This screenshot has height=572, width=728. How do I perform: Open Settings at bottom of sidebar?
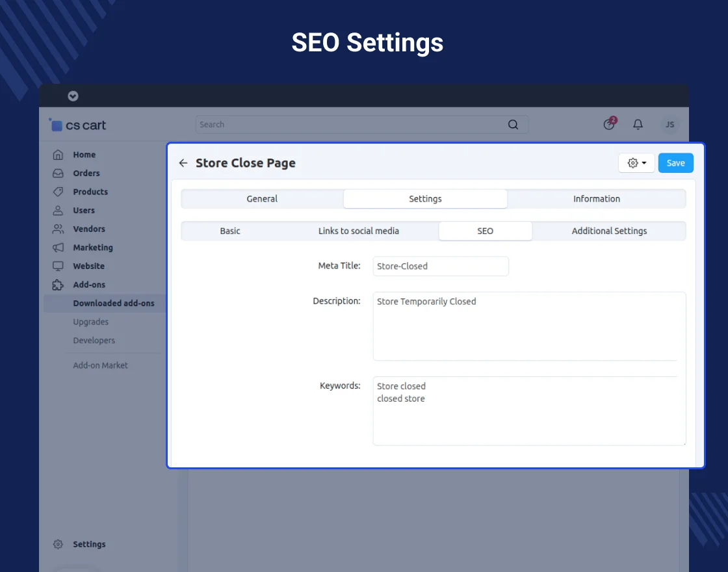88,545
